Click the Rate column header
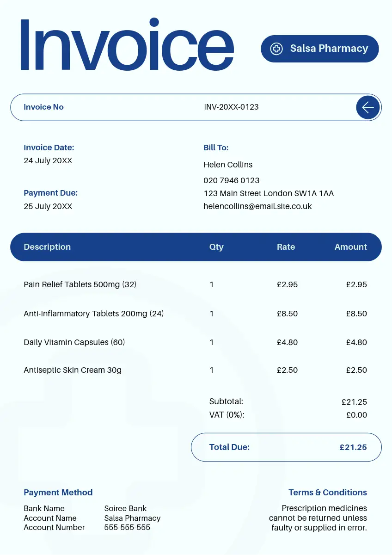The width and height of the screenshot is (392, 555). click(286, 247)
